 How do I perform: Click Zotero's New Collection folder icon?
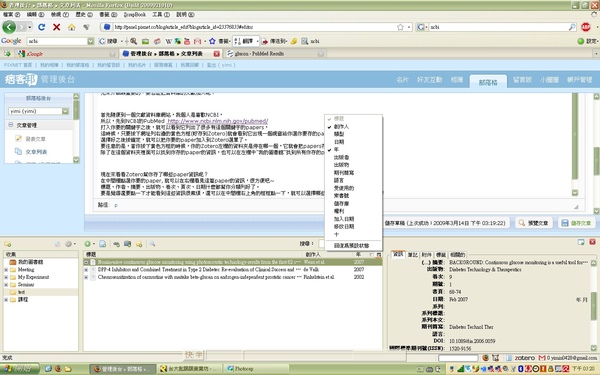pyautogui.click(x=8, y=244)
